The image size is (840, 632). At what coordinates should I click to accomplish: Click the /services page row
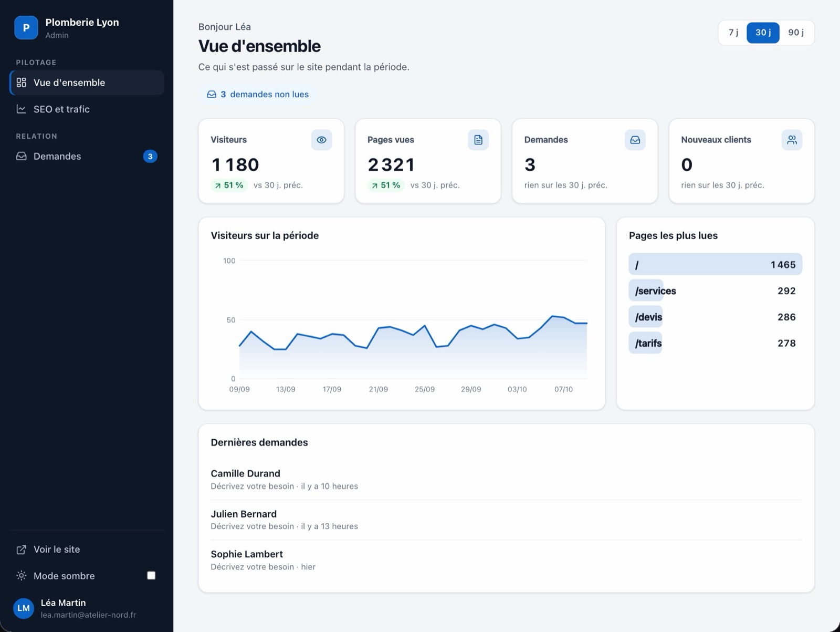coord(715,291)
